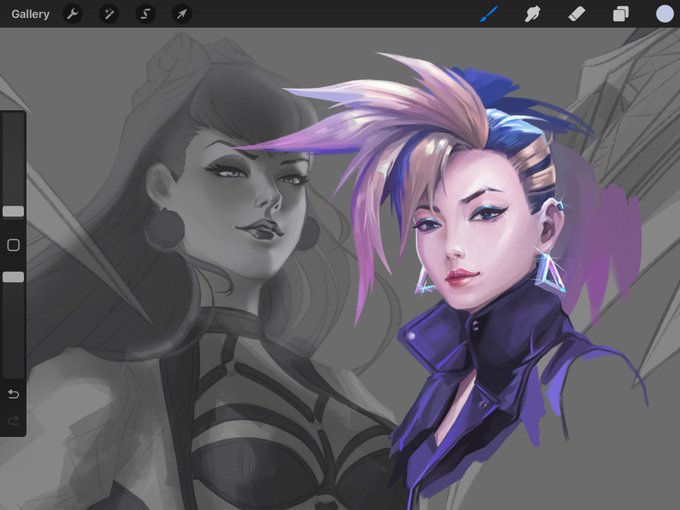Open the Layers panel
The height and width of the screenshot is (510, 680).
click(x=621, y=14)
